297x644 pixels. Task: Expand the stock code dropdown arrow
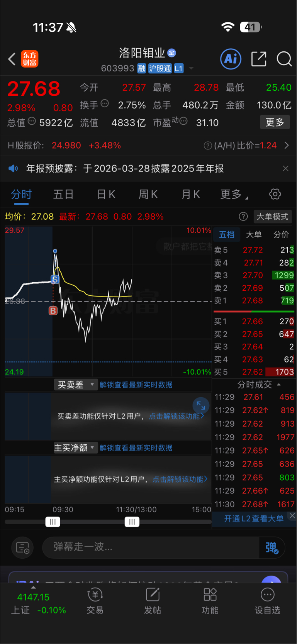pos(191,69)
